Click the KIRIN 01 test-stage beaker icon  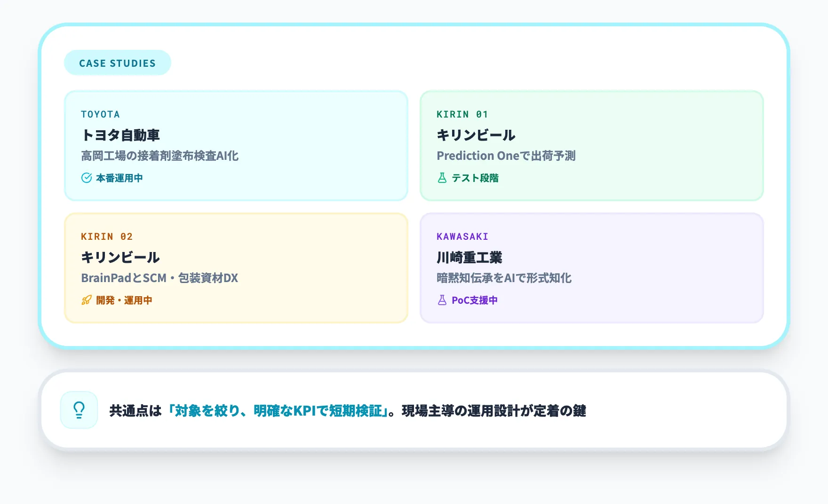pyautogui.click(x=442, y=178)
